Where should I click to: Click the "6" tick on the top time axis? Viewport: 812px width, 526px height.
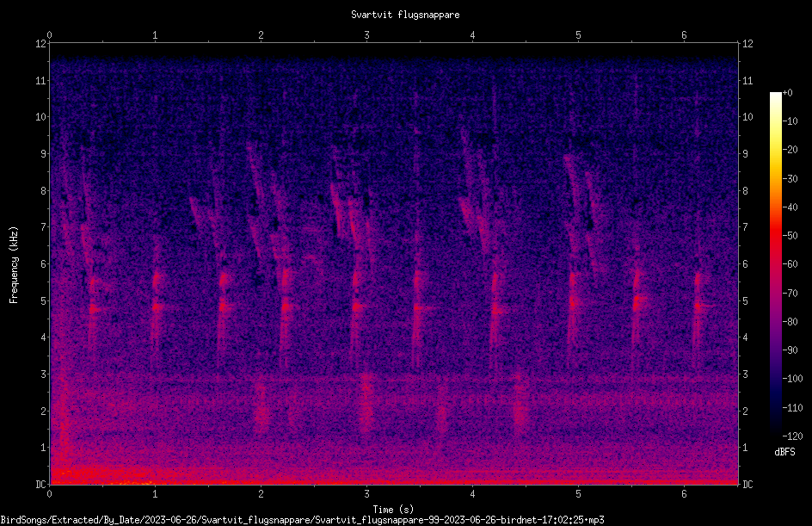click(x=684, y=35)
